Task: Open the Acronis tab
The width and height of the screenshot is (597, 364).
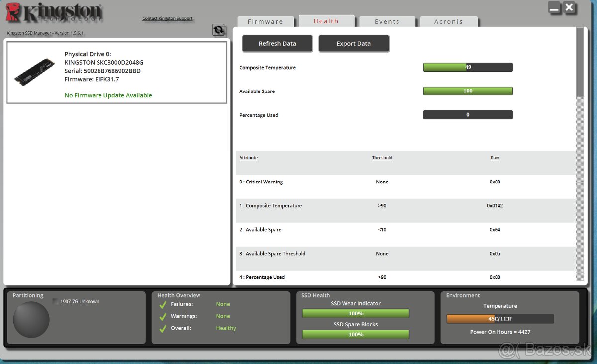Action: [x=448, y=22]
